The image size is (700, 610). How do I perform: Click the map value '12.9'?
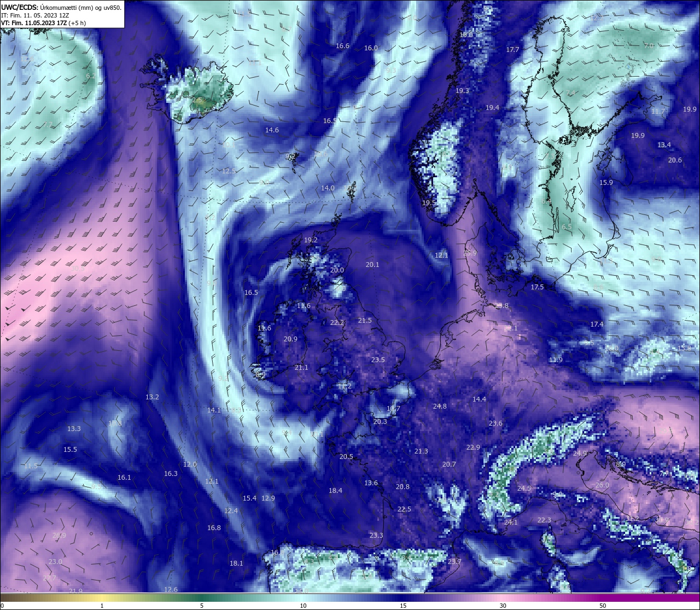[x=268, y=498]
